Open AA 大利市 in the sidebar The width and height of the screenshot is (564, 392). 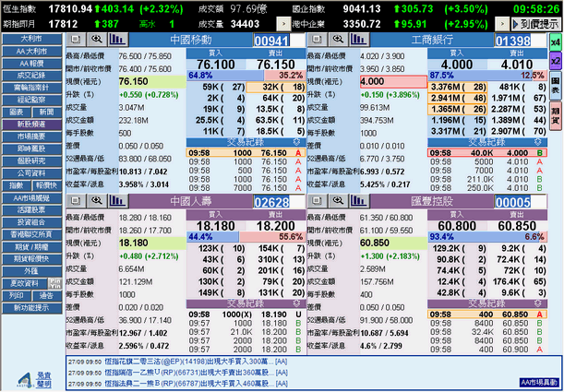32,51
